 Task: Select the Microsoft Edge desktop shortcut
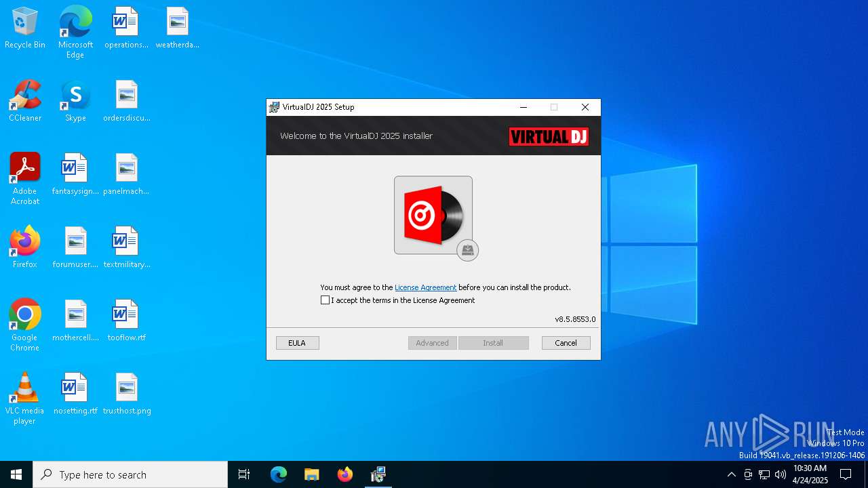point(75,33)
